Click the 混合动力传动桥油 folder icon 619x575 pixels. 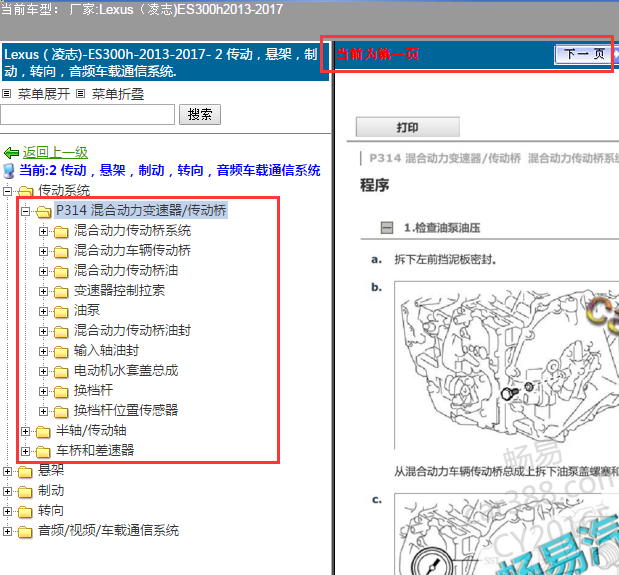[61, 272]
